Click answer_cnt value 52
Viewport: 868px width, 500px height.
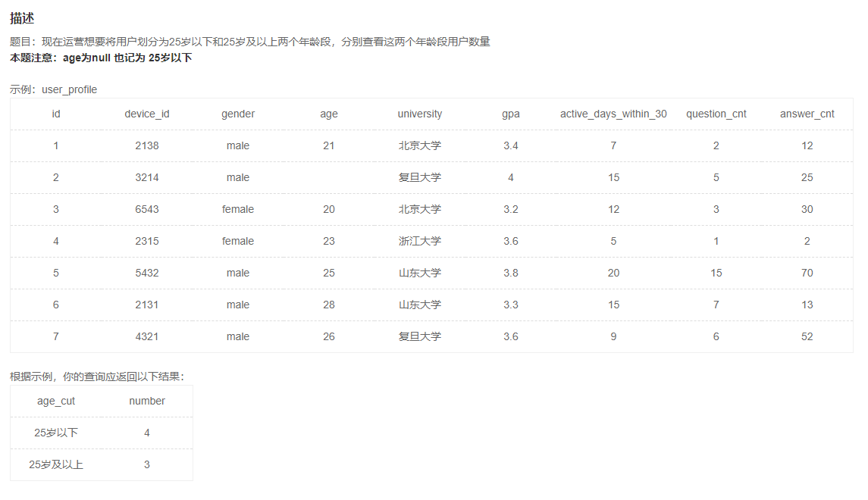807,336
